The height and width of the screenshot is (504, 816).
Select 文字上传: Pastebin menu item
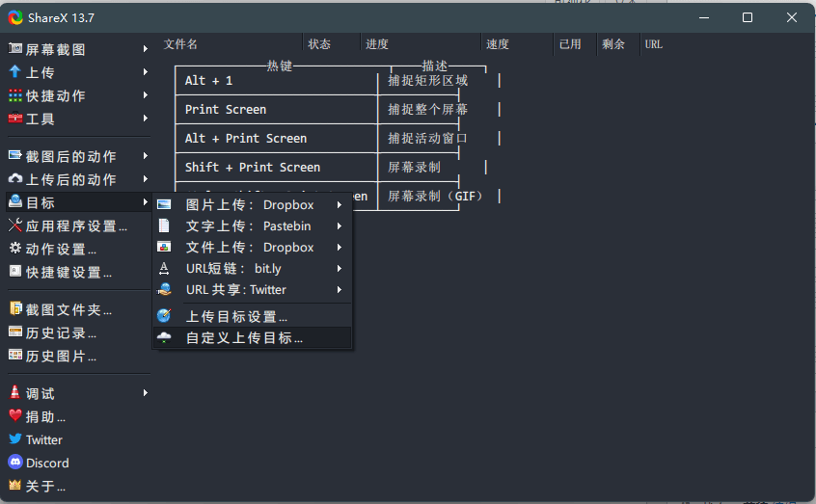click(253, 226)
